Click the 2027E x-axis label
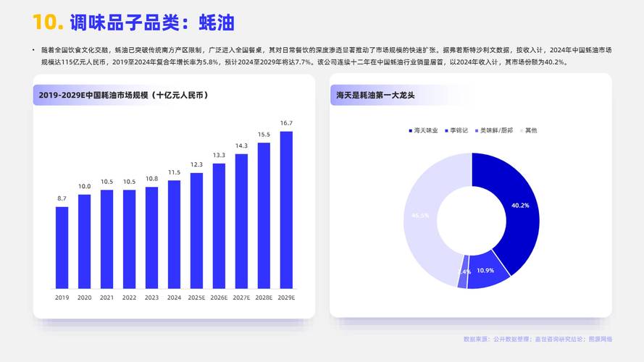 (241, 298)
